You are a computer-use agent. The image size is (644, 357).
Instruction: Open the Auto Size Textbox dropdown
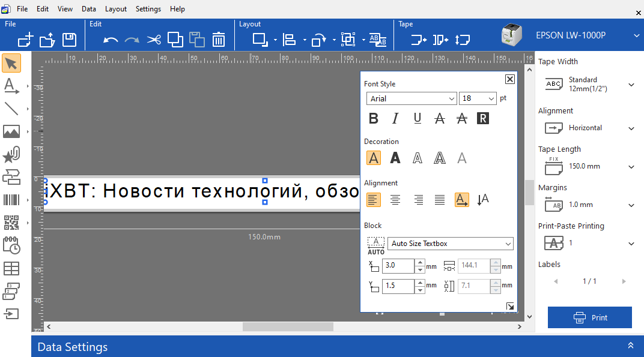450,244
